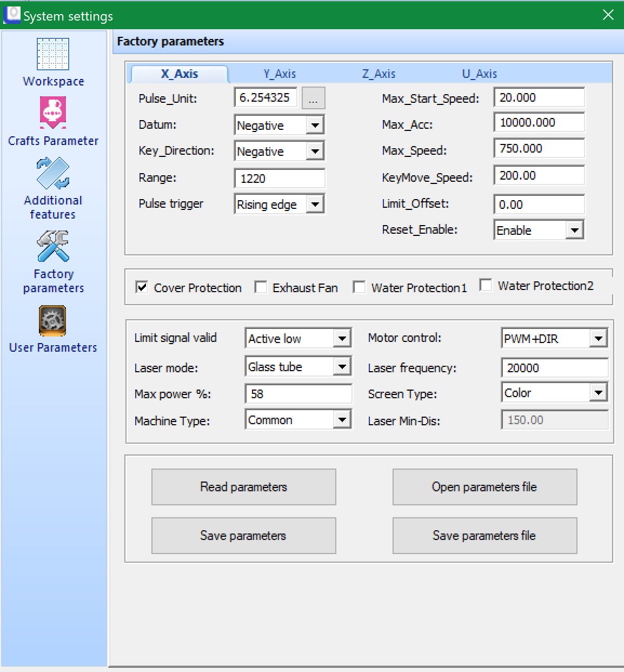
Task: Click the Save parameters file button
Action: click(x=484, y=536)
